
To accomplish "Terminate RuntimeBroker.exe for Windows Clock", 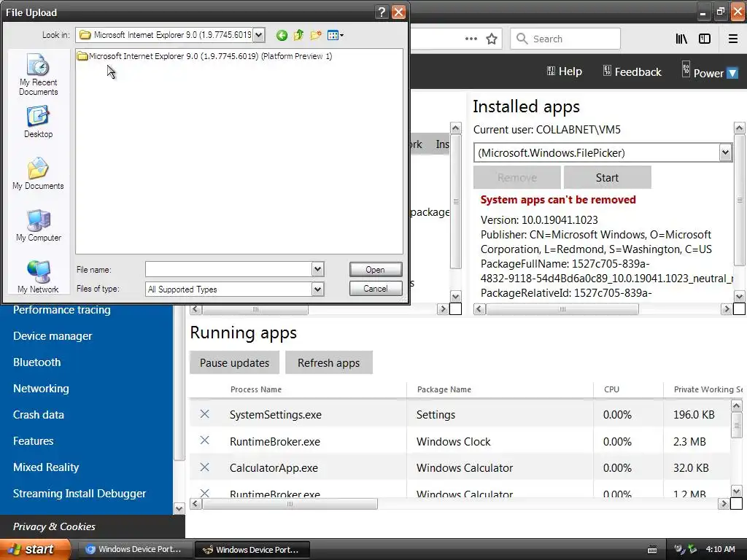I will (x=205, y=440).
